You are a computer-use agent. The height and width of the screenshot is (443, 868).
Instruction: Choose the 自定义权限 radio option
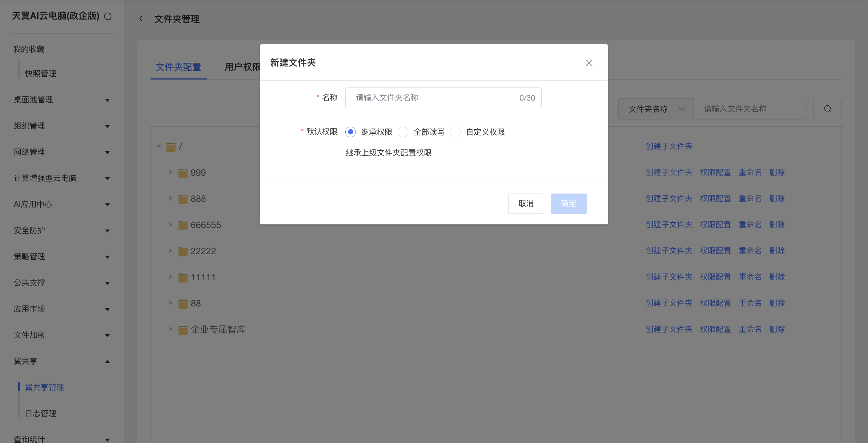(x=455, y=132)
